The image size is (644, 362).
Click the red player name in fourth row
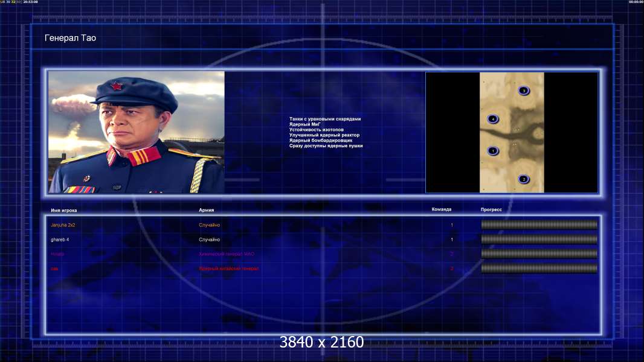[x=54, y=269]
